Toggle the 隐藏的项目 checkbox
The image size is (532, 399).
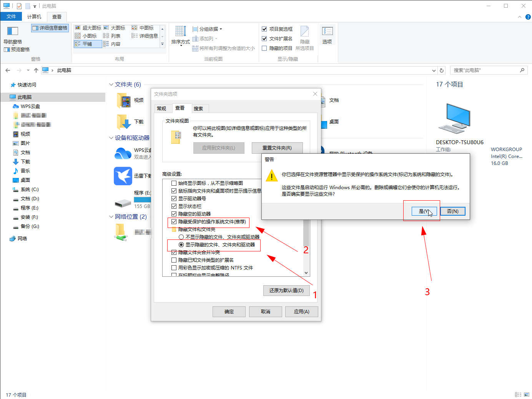tap(264, 48)
